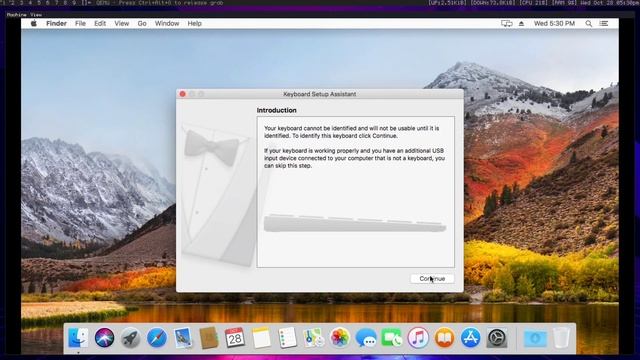Open Launchpad rocket icon in Dock
The height and width of the screenshot is (360, 640).
click(x=131, y=338)
